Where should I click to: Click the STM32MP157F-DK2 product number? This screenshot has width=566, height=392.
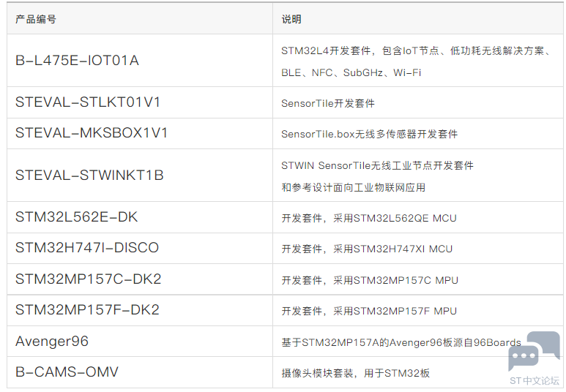pyautogui.click(x=87, y=310)
